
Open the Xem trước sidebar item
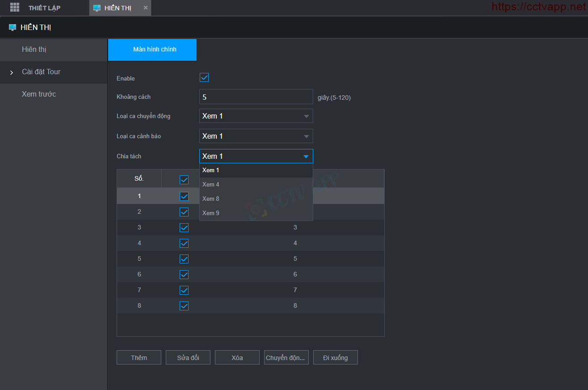point(39,94)
